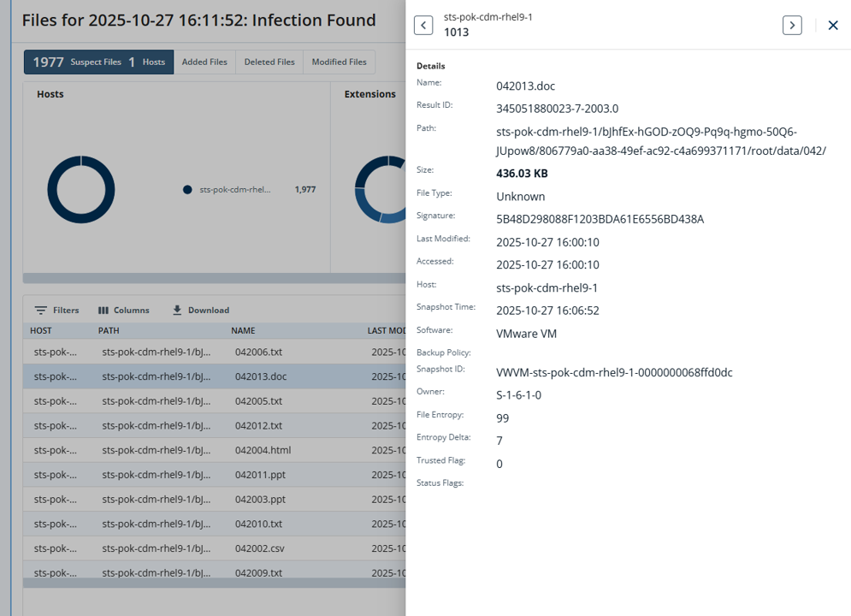The height and width of the screenshot is (616, 851).
Task: Click the charts horizontal scrollbar
Action: tap(215, 278)
